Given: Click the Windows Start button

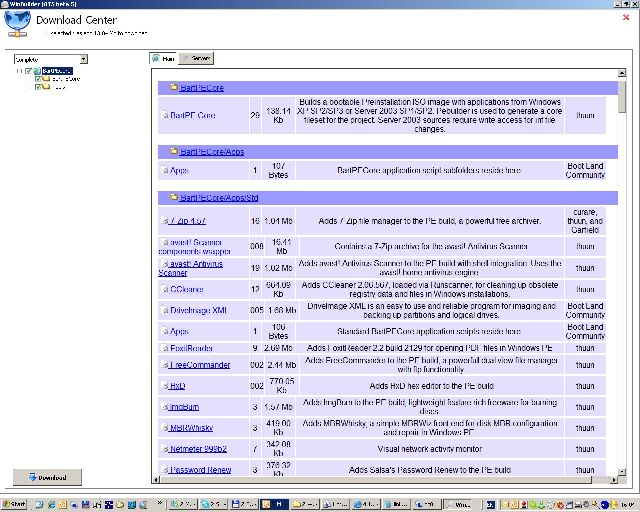Looking at the screenshot, I should pos(14,505).
